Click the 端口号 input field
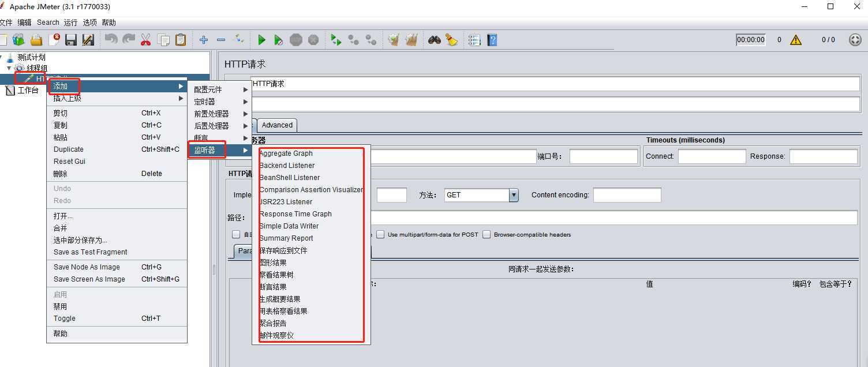 [604, 156]
